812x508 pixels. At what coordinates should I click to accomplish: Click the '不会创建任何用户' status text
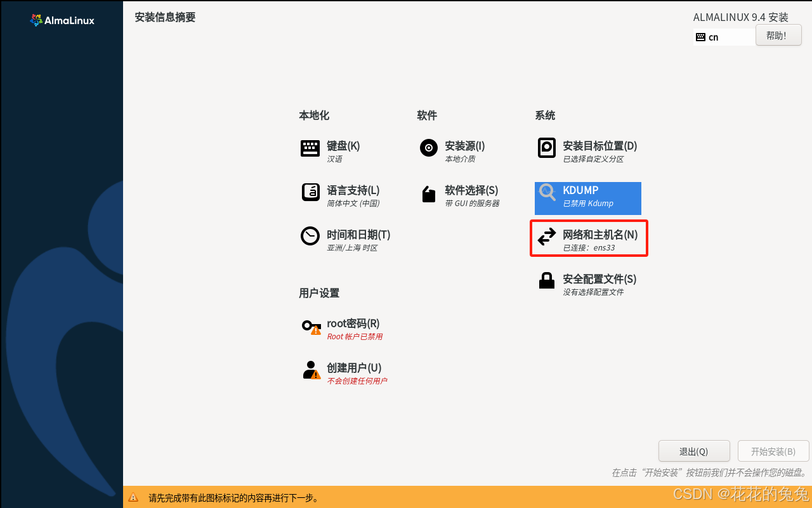coord(357,381)
